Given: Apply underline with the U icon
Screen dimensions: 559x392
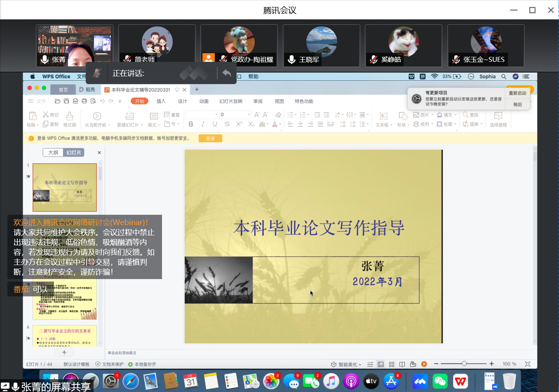Looking at the screenshot, I should pos(215,124).
